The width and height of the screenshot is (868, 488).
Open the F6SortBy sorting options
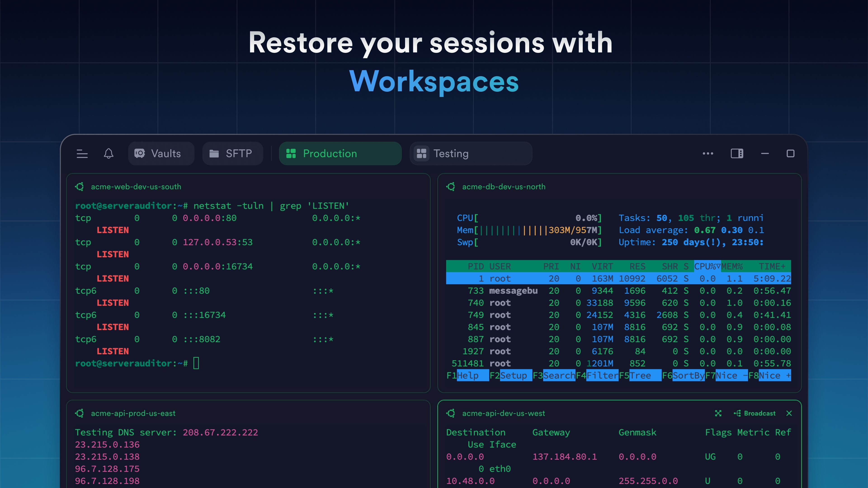click(x=684, y=375)
